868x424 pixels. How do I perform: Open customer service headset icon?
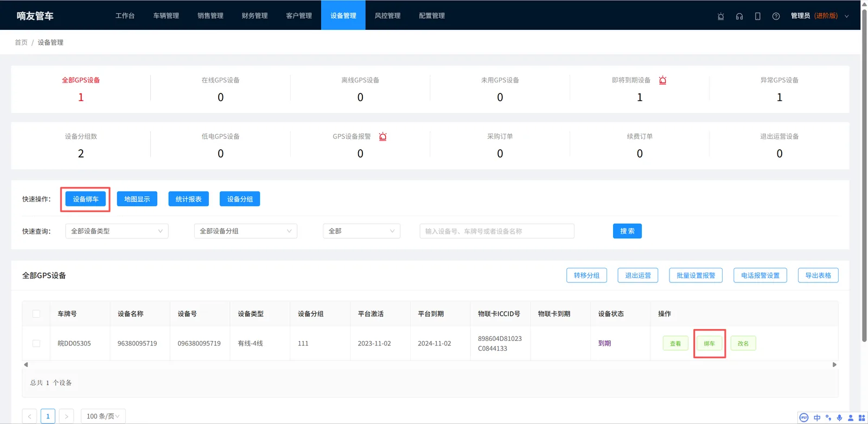point(739,16)
